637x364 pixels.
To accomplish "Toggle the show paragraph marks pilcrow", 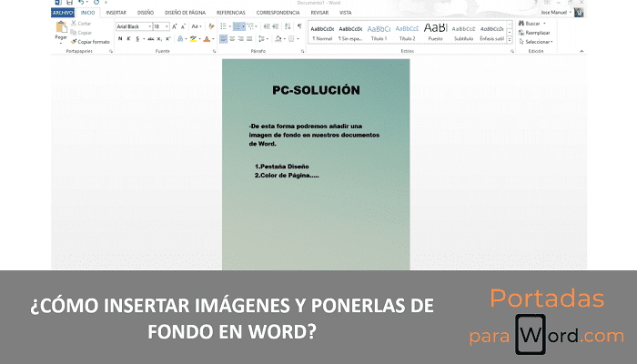I will tap(299, 26).
